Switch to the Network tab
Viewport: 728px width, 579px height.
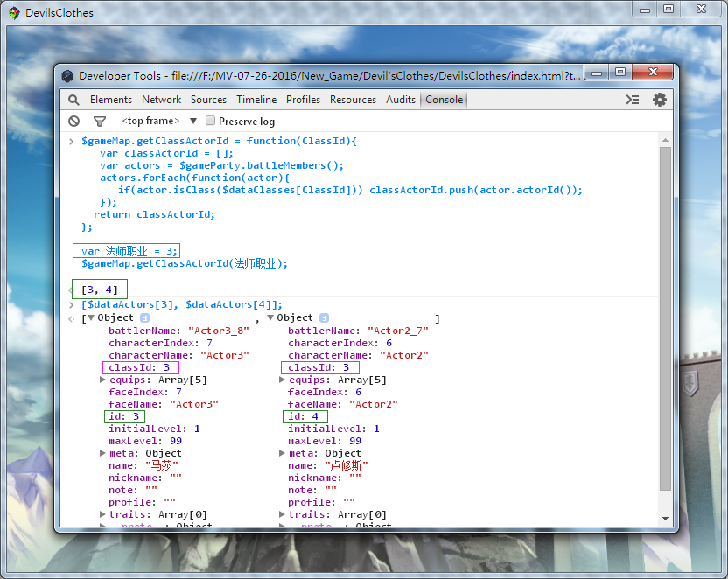pyautogui.click(x=162, y=100)
